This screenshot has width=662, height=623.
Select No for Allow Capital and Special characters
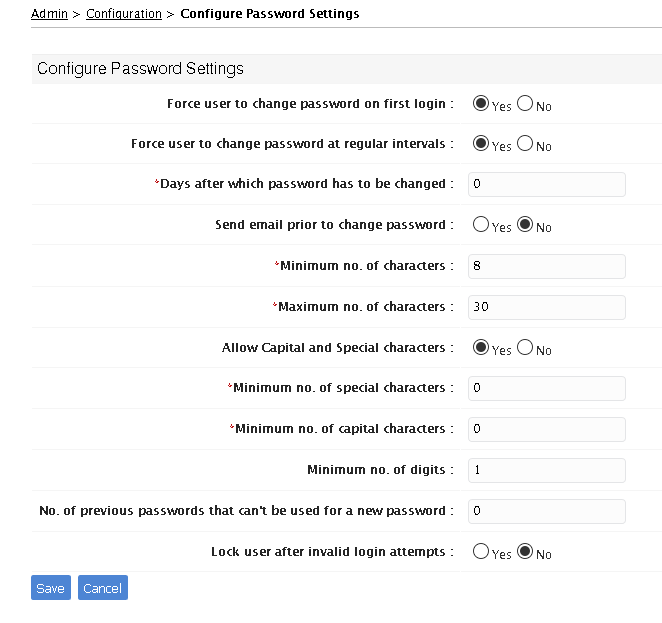point(525,348)
